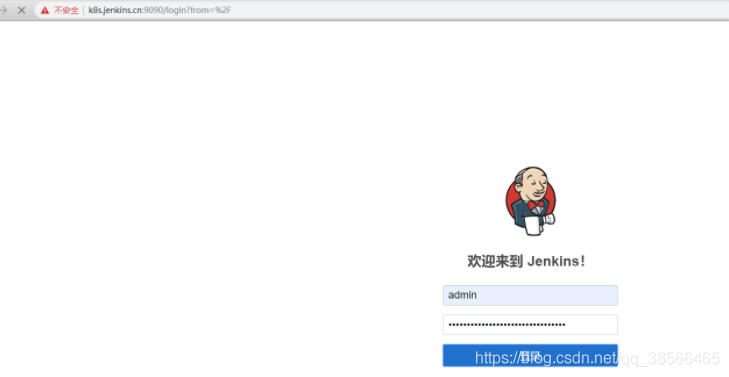Image resolution: width=729 pixels, height=377 pixels.
Task: Focus the username field containing admin
Action: 530,295
